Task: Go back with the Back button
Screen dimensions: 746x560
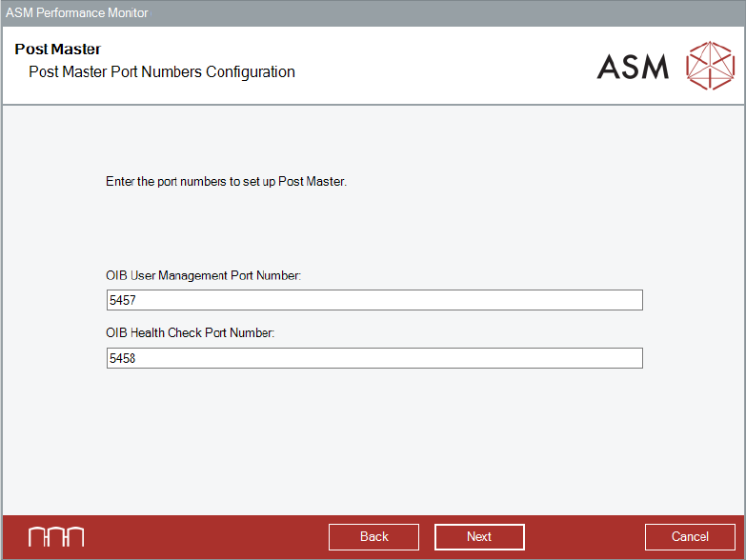Action: pos(373,537)
